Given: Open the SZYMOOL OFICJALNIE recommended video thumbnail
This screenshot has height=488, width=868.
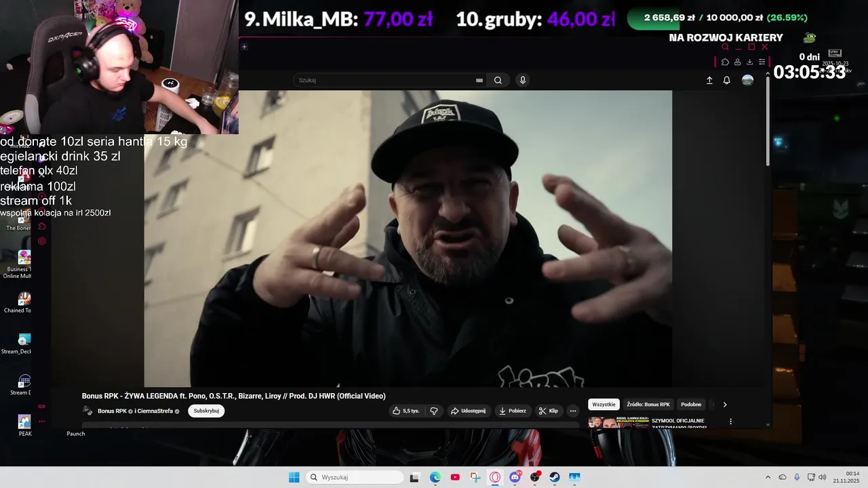Looking at the screenshot, I should coord(618,423).
